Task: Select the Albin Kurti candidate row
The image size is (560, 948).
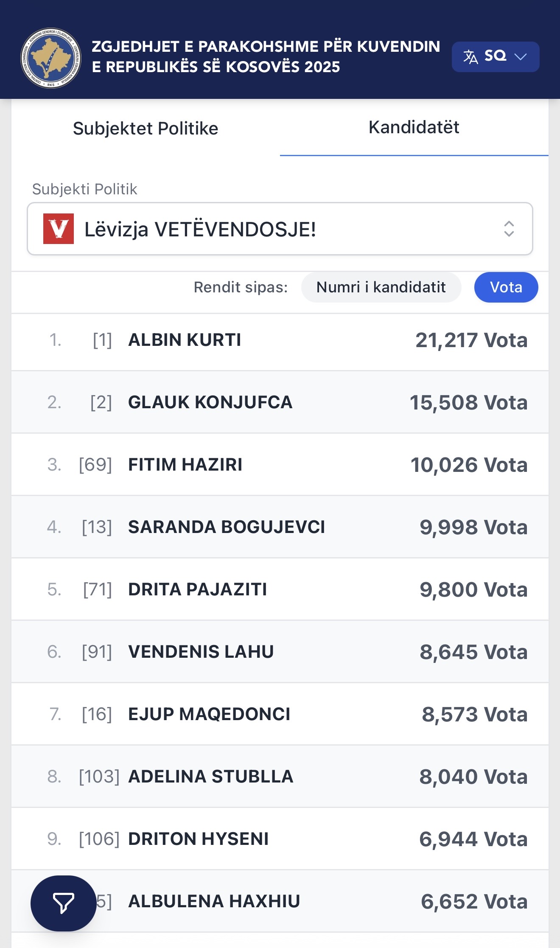Action: click(280, 340)
